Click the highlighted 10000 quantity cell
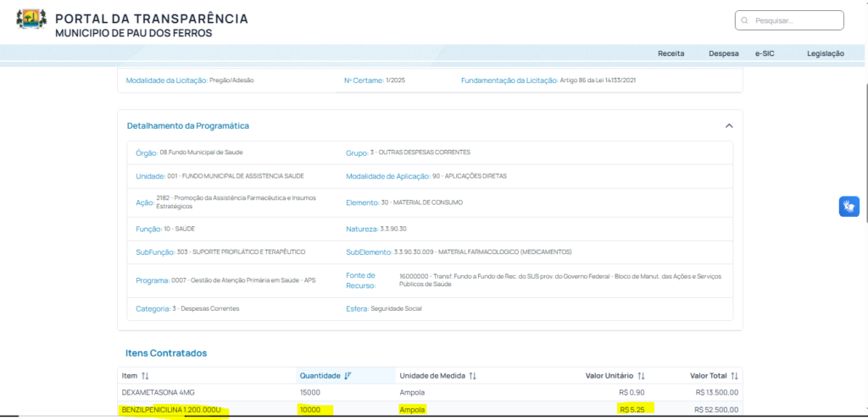Screen dimensions: 868x420 313,410
